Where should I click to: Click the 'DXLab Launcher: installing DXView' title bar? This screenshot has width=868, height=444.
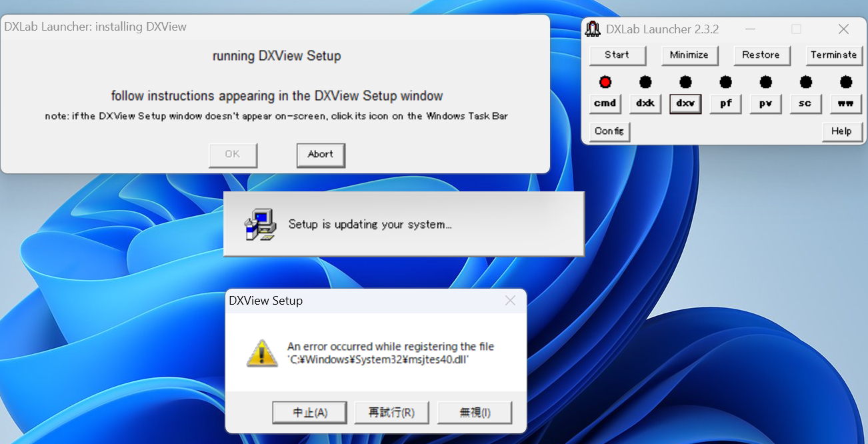[275, 27]
